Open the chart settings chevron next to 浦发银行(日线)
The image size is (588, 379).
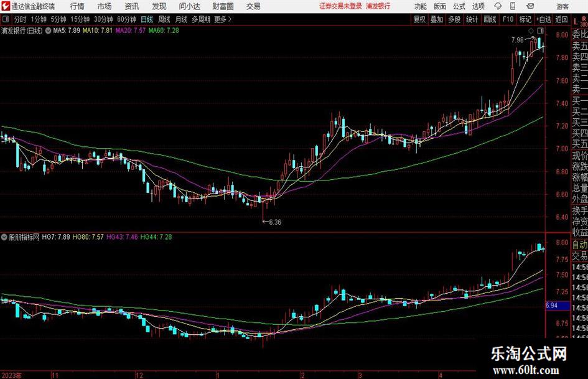tap(48, 30)
